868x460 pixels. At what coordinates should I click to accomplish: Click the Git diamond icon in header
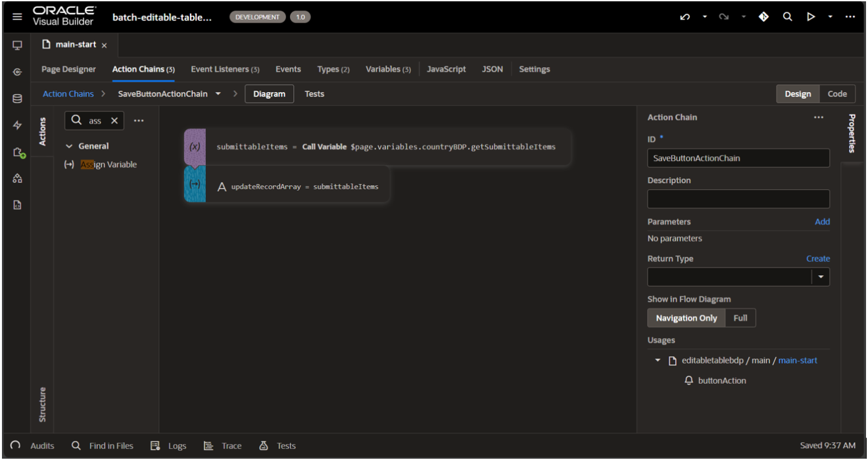[763, 17]
